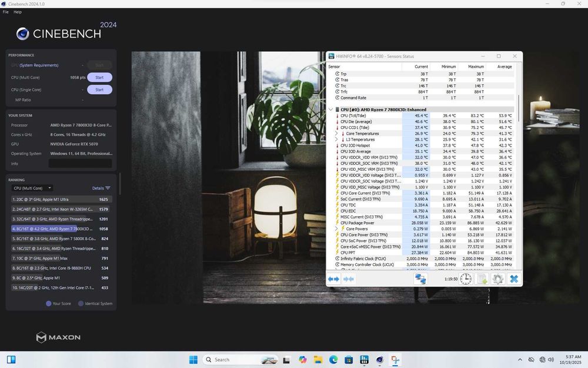The height and width of the screenshot is (368, 588).
Task: Click the logging start document icon
Action: pyautogui.click(x=482, y=279)
